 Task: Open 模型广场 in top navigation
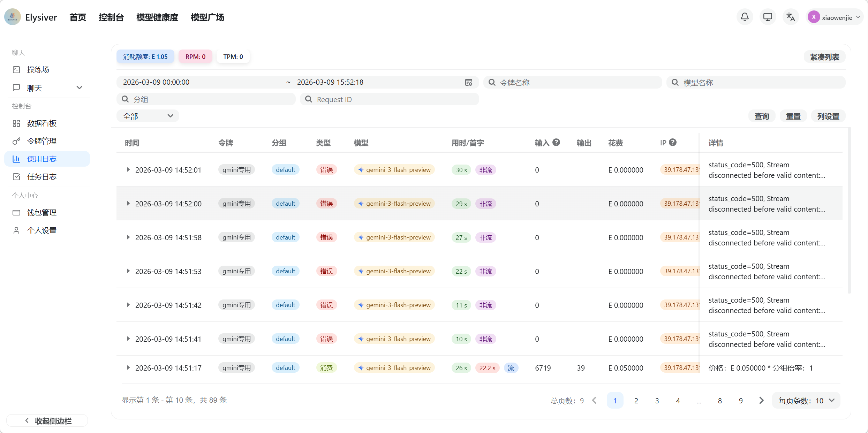pos(207,17)
